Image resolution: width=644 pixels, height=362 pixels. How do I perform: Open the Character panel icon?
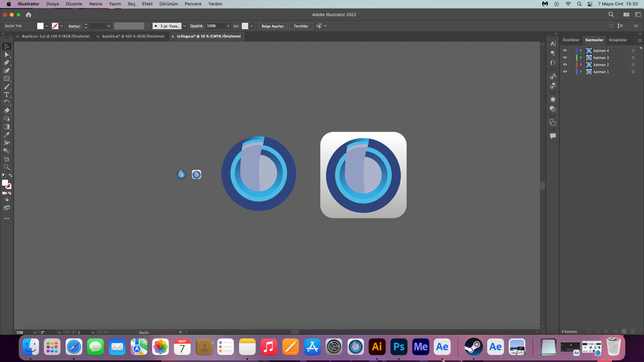553,44
